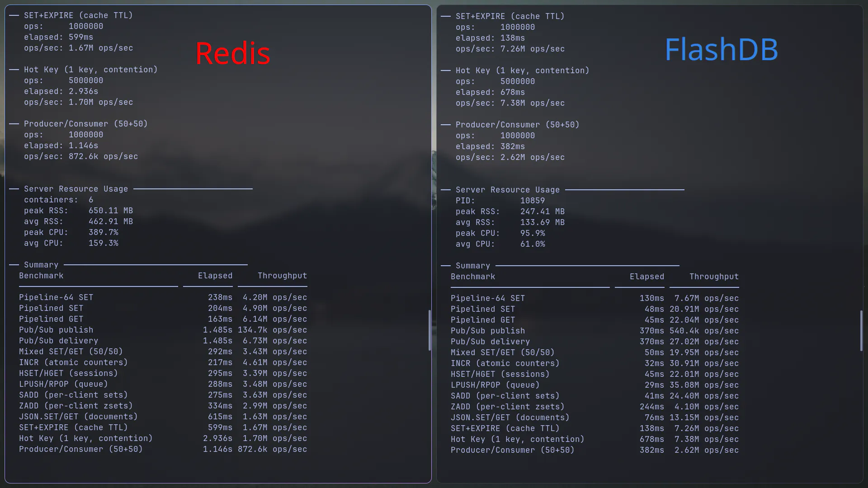868x488 pixels.
Task: Click 'peak CPU: 389.7%' in Redis pane
Action: click(71, 232)
